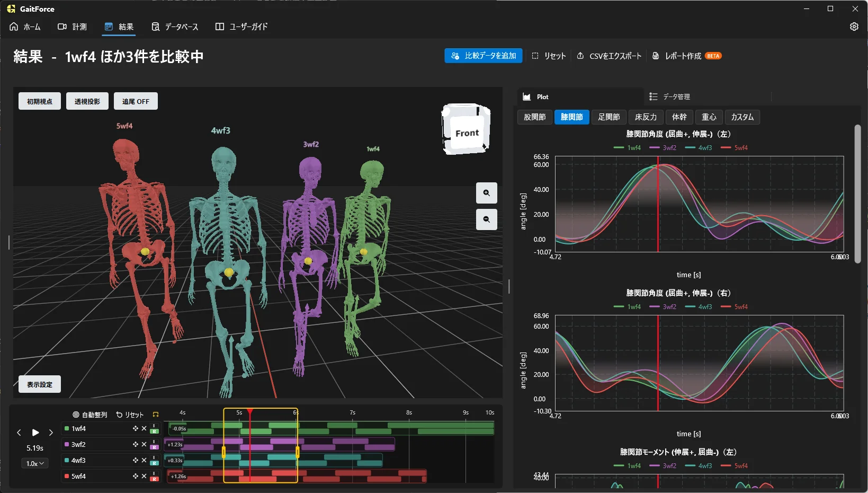Go to ホーム tab
Viewport: 868px width, 493px height.
(25, 27)
